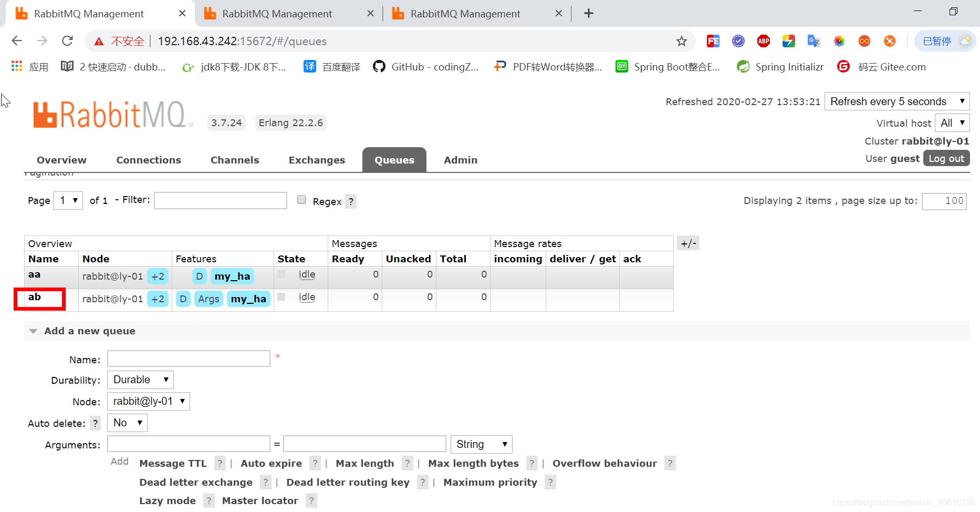Viewport: 980px width, 512px height.
Task: Show help for Auto delete
Action: pos(95,423)
